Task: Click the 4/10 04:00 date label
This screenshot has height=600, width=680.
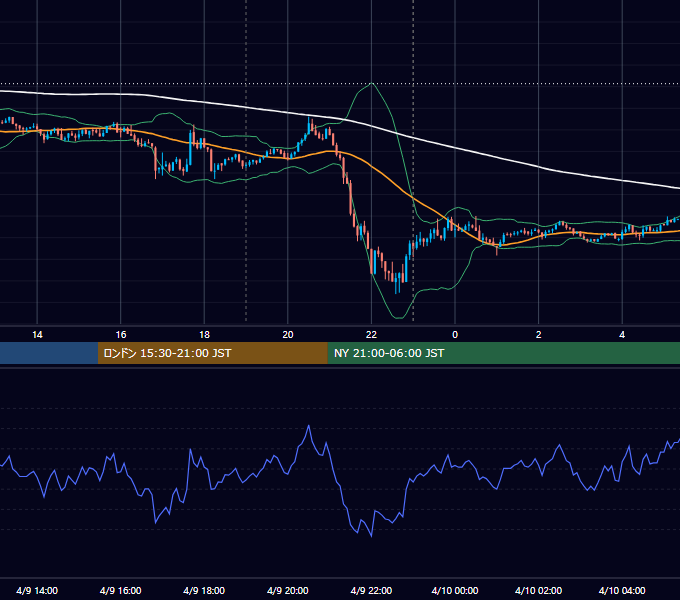Action: click(x=622, y=590)
